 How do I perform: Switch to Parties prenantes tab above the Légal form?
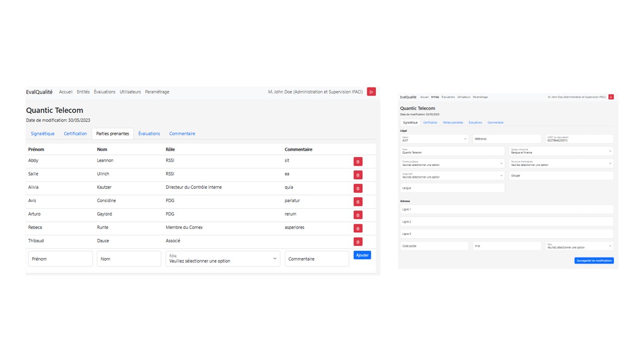coord(453,123)
